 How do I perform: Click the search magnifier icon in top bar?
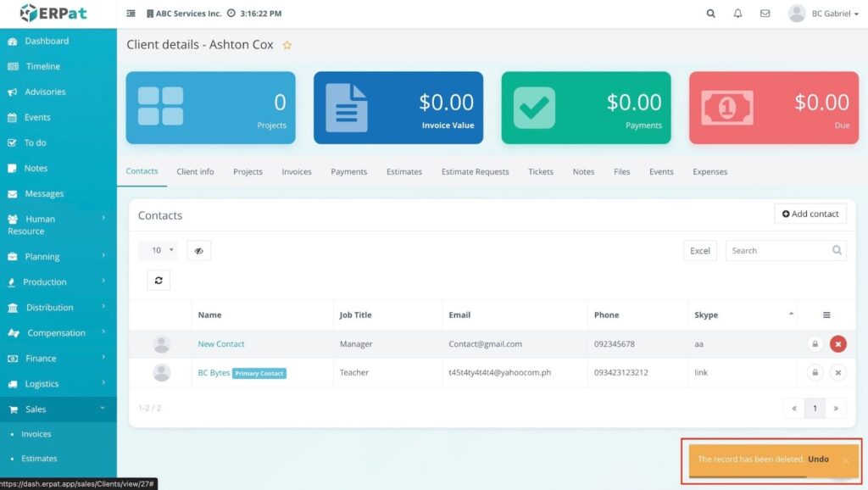(x=710, y=14)
